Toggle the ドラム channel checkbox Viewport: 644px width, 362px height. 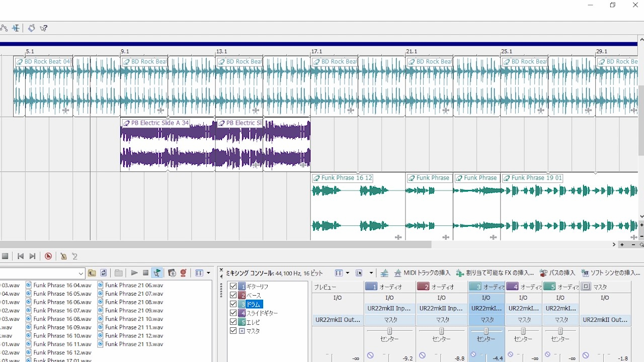[233, 304]
